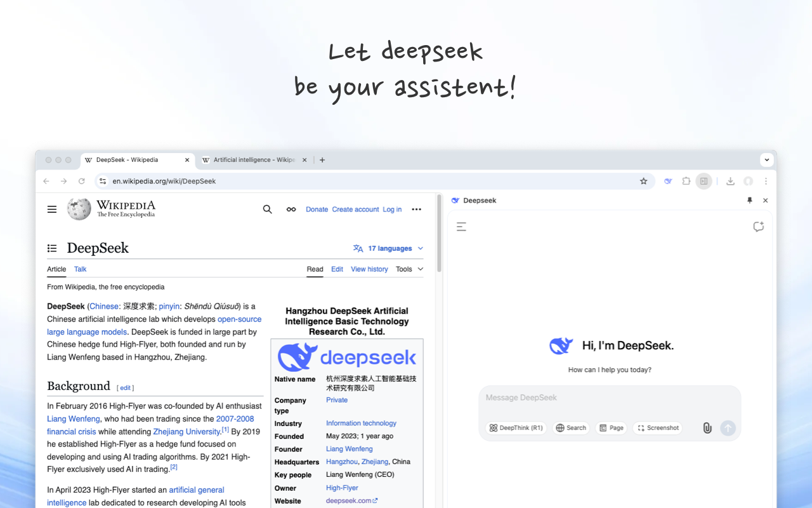Attach a file via paperclip
This screenshot has height=508, width=812.
(707, 428)
